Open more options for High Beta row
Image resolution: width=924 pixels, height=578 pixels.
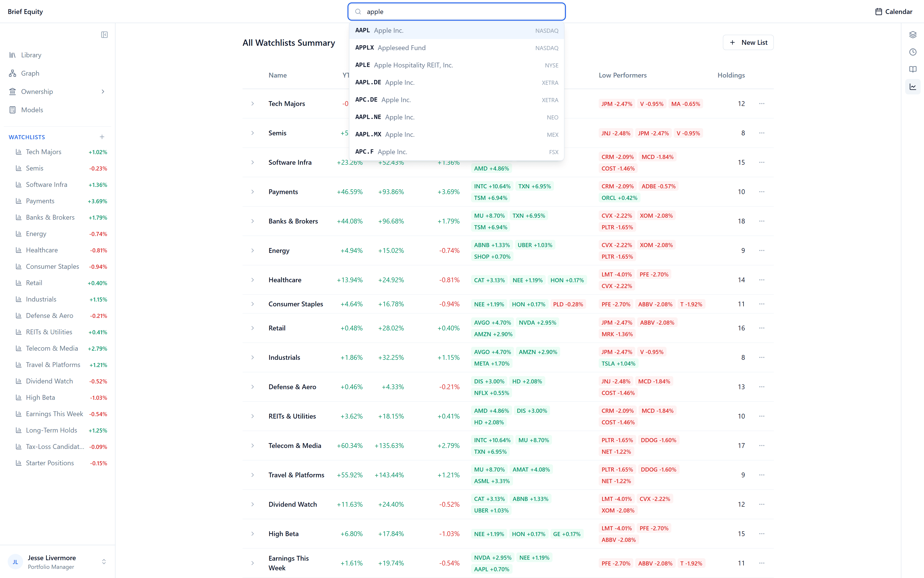pyautogui.click(x=762, y=534)
